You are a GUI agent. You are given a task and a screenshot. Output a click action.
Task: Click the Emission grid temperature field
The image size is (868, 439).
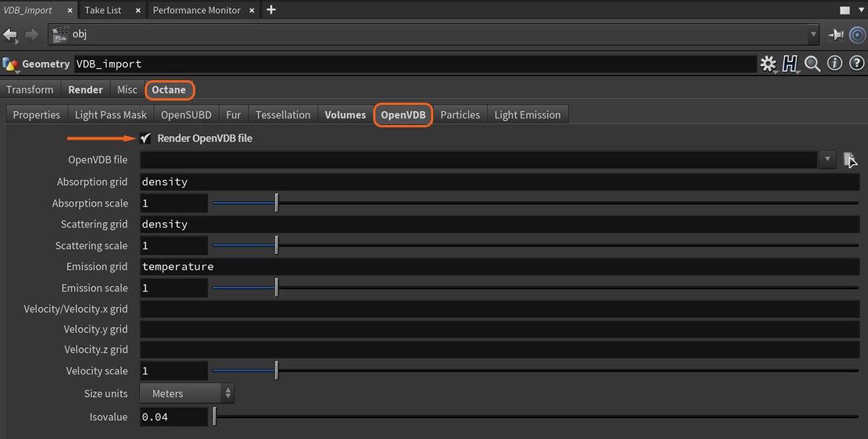(499, 266)
